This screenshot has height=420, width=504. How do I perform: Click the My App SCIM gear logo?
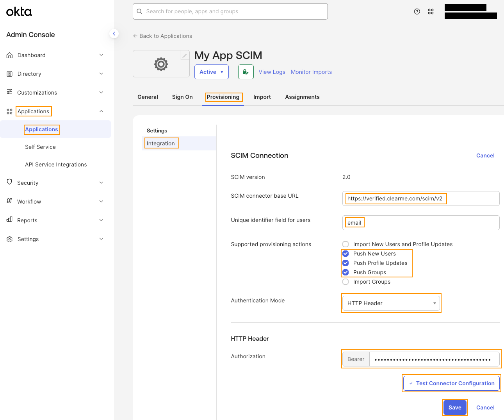[161, 64]
